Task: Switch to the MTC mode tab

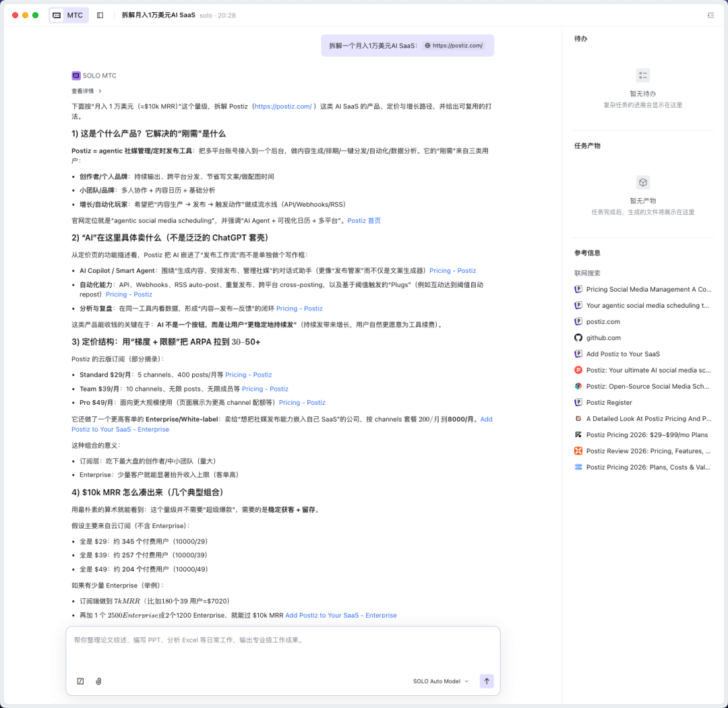Action: (69, 15)
